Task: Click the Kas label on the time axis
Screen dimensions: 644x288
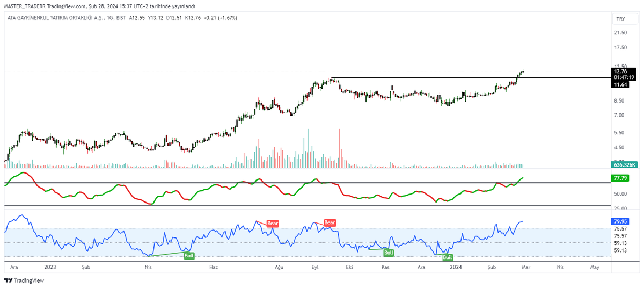Action: [385, 267]
